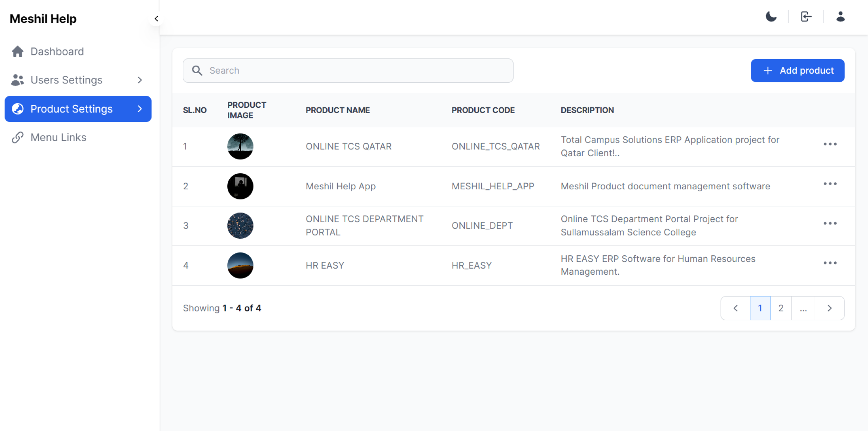Click the Dashboard home icon

pyautogui.click(x=18, y=52)
